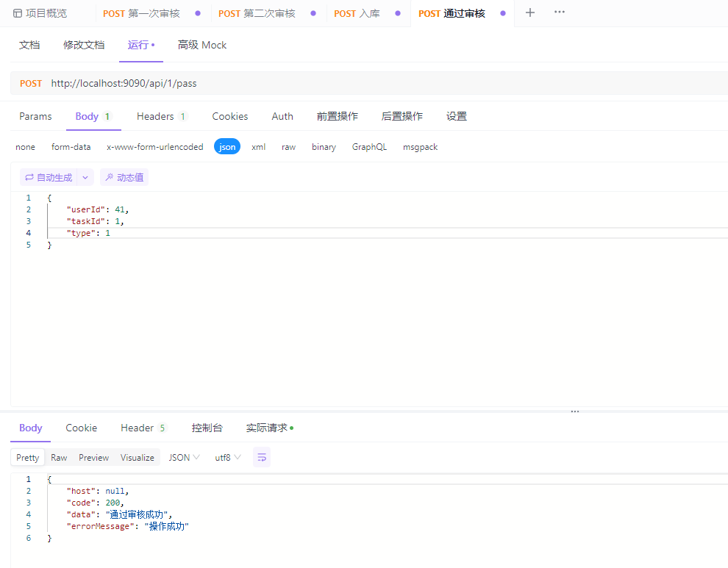The image size is (728, 568).
Task: Switch to the 高级 Mock tab
Action: click(202, 45)
